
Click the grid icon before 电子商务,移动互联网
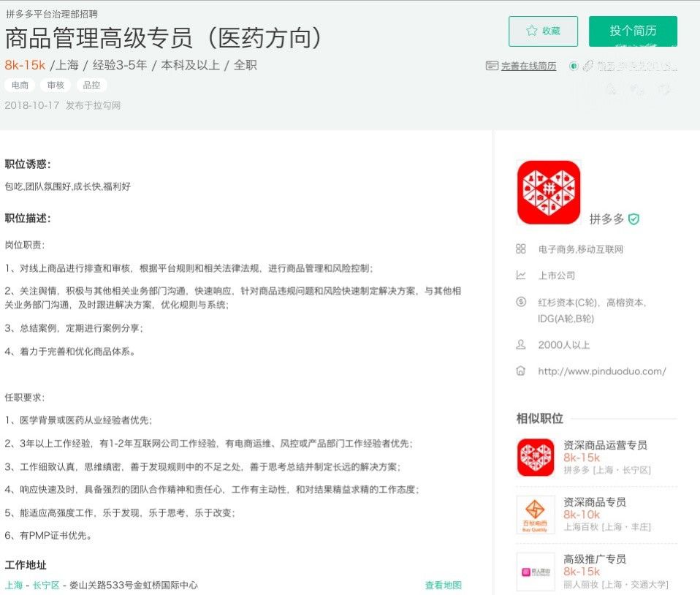pos(520,249)
